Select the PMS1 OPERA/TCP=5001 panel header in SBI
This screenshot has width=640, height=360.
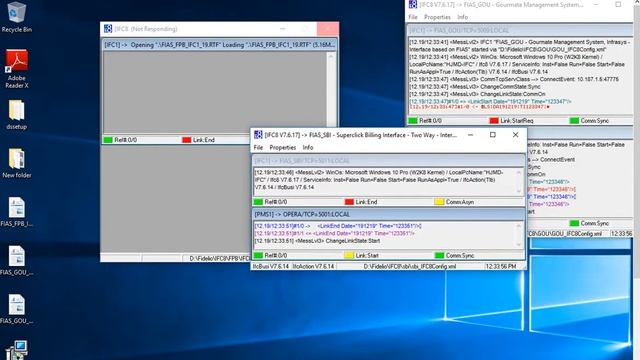(389, 214)
